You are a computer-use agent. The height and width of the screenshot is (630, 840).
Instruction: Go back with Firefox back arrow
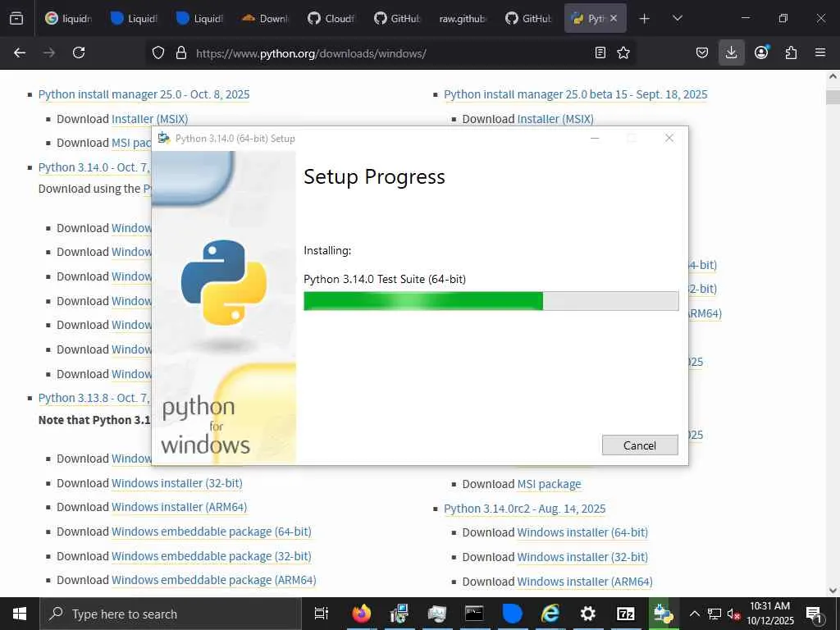point(20,52)
